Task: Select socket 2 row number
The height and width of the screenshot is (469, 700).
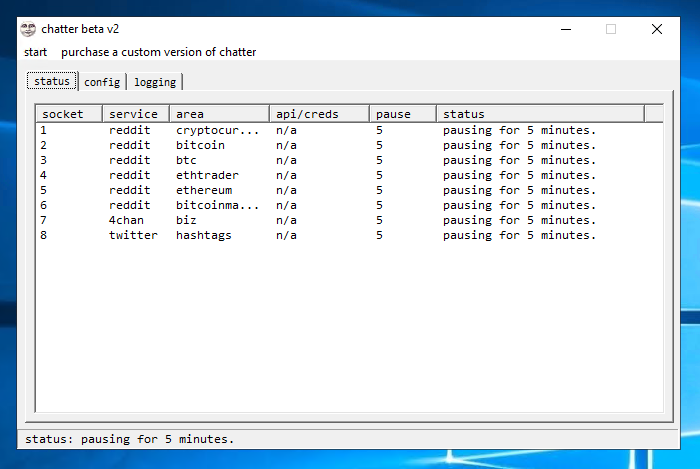Action: [x=43, y=145]
